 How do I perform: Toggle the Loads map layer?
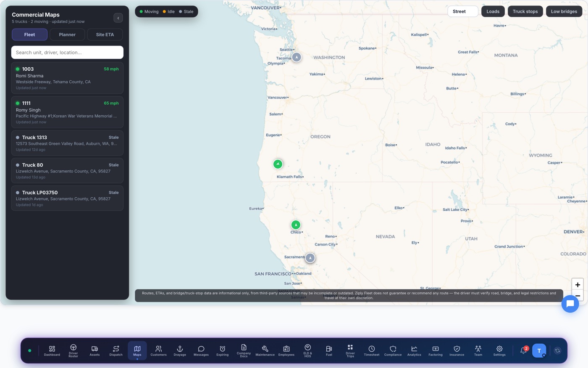[493, 11]
